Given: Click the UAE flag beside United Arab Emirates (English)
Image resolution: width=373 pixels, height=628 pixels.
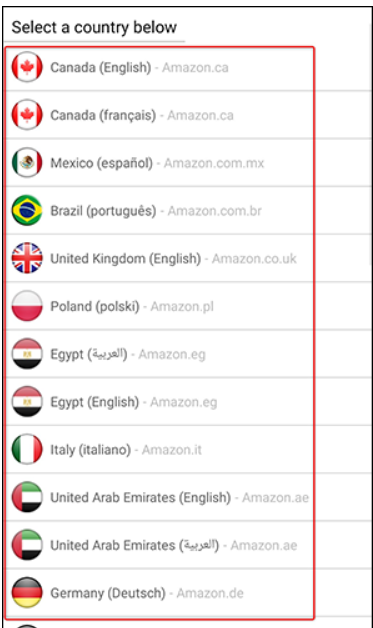Looking at the screenshot, I should click(x=27, y=497).
